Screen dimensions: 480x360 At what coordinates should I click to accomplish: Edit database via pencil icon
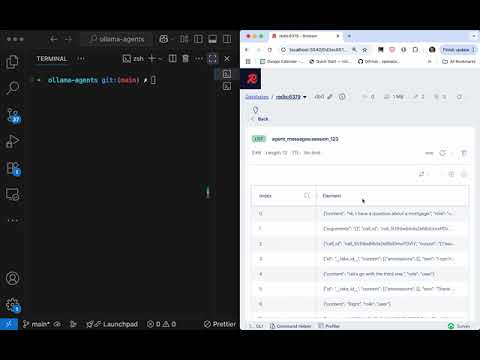click(x=330, y=97)
